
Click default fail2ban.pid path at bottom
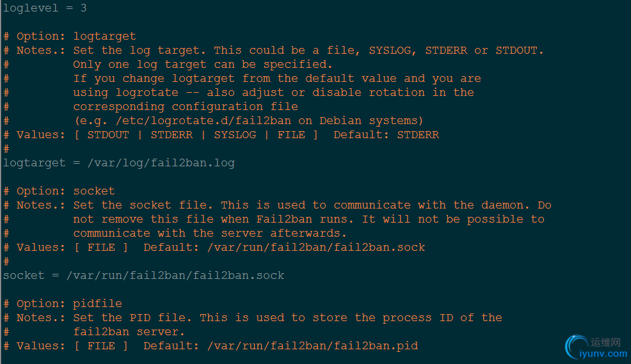click(313, 346)
